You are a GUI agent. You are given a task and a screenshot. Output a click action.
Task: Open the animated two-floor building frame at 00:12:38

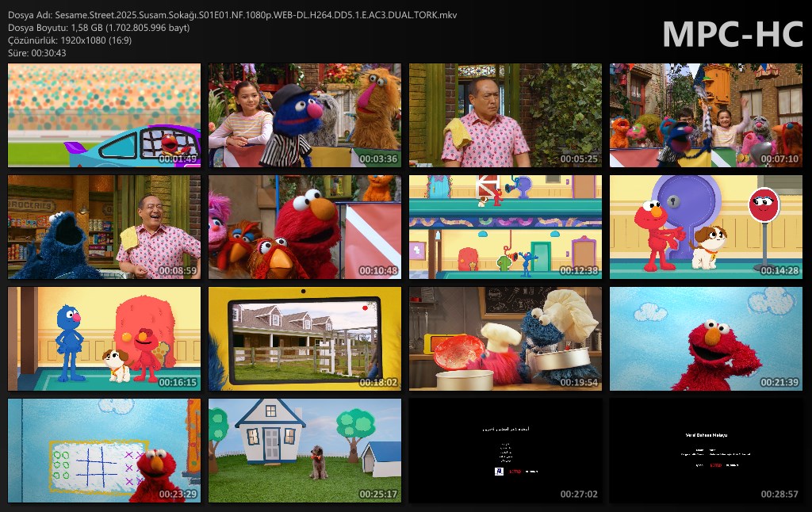coord(505,227)
